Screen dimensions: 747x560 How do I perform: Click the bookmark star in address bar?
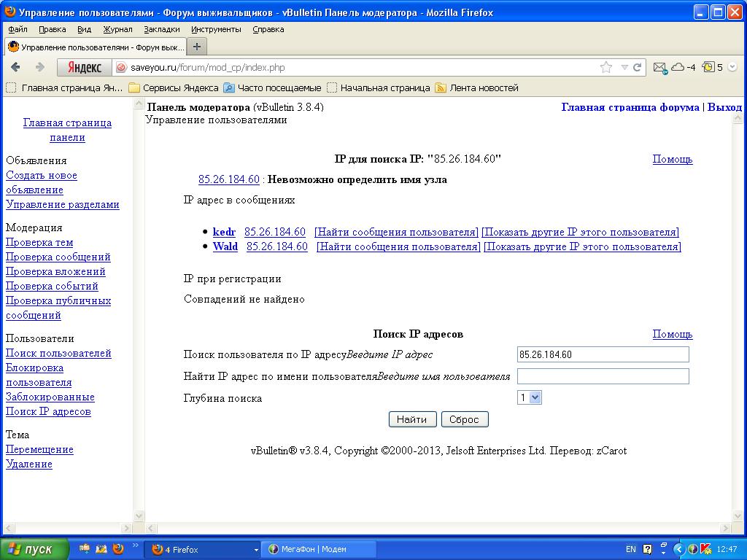click(606, 67)
